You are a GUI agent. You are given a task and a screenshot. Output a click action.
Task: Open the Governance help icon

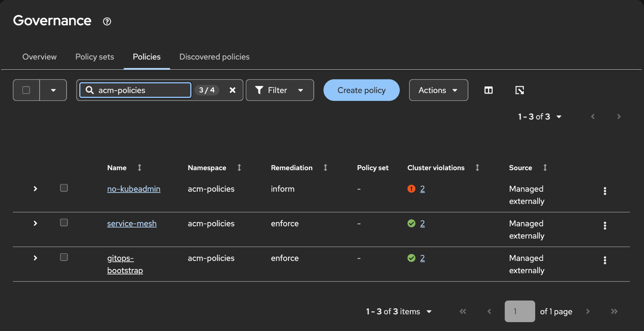107,21
